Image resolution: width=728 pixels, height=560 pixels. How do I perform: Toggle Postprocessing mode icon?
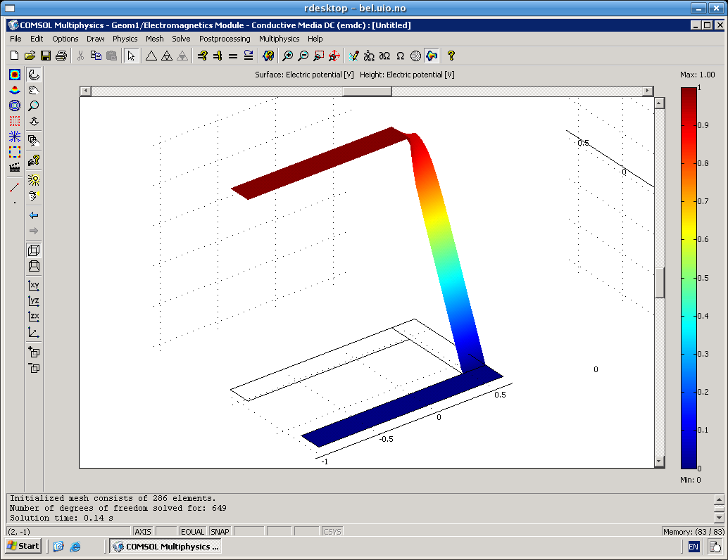pos(432,56)
